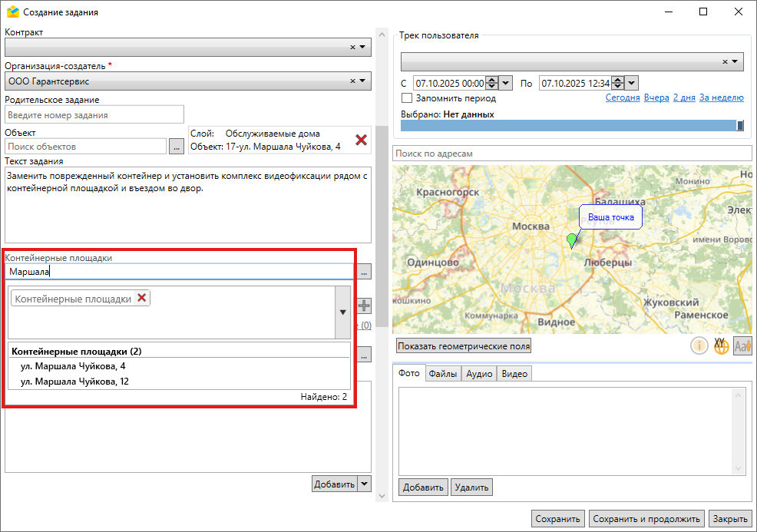757x532 pixels.
Task: Toggle the Aa map labels icon
Action: click(742, 345)
